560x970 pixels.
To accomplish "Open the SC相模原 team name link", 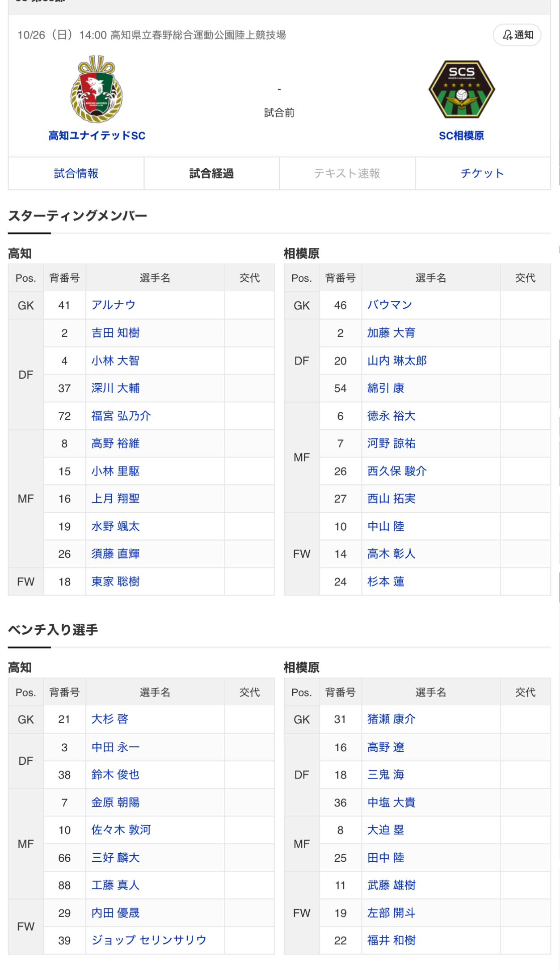I will point(461,136).
